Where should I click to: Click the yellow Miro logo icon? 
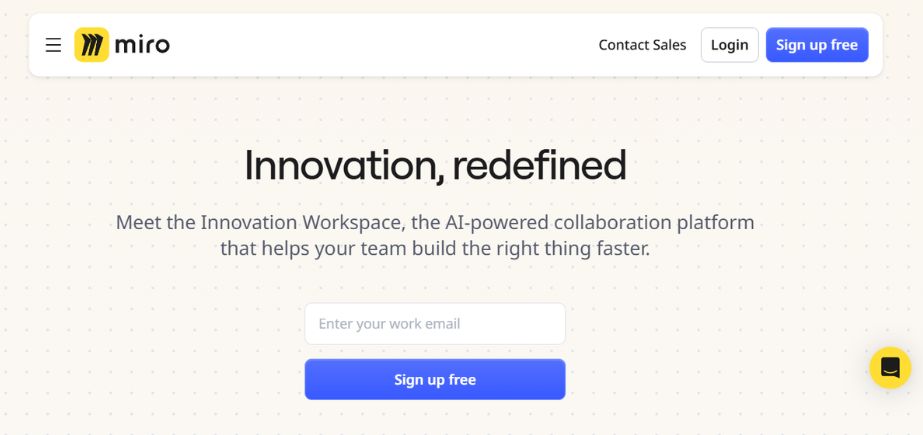click(91, 45)
